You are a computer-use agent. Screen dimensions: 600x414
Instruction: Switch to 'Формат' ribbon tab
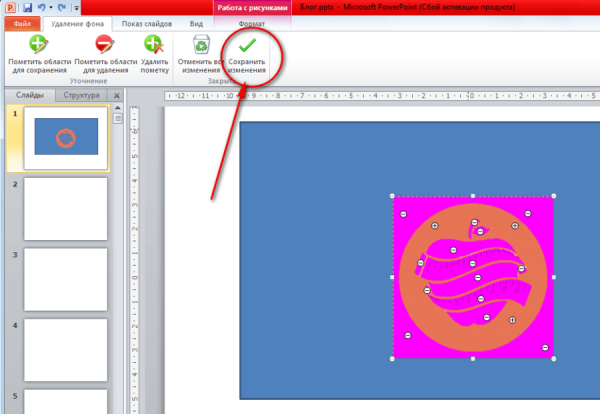252,23
